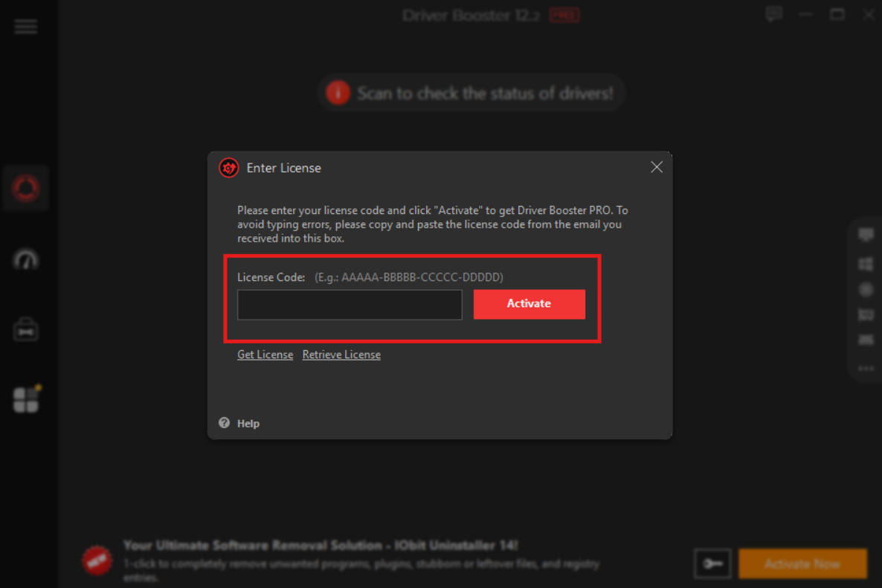The image size is (882, 588).
Task: Select the red driver scan sidebar icon
Action: point(26,188)
